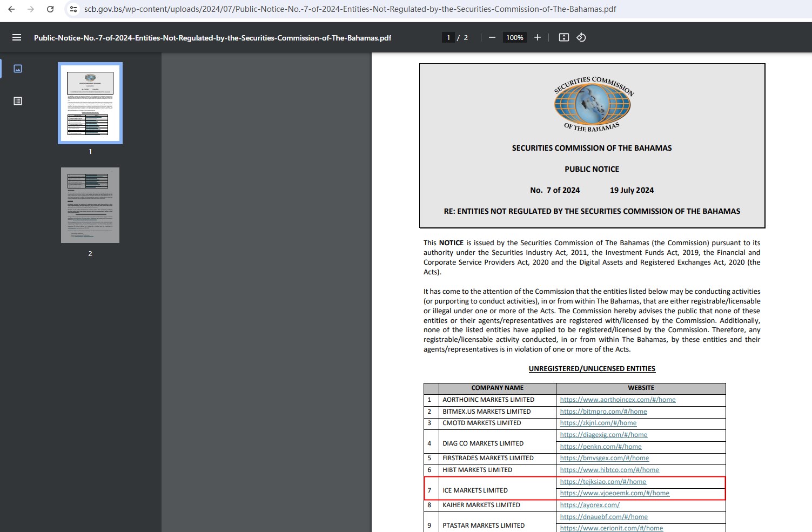
Task: Go back using the browser back arrow
Action: click(x=11, y=9)
